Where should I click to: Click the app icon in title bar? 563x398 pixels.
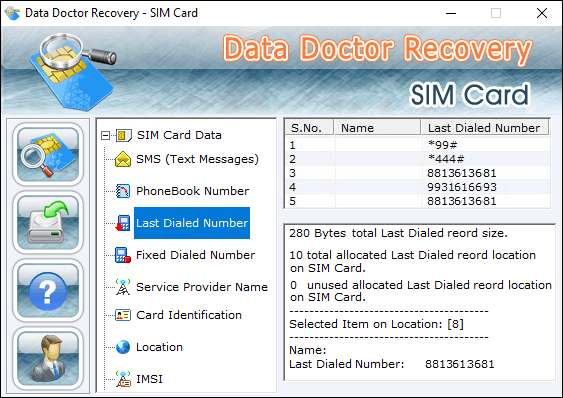[12, 13]
